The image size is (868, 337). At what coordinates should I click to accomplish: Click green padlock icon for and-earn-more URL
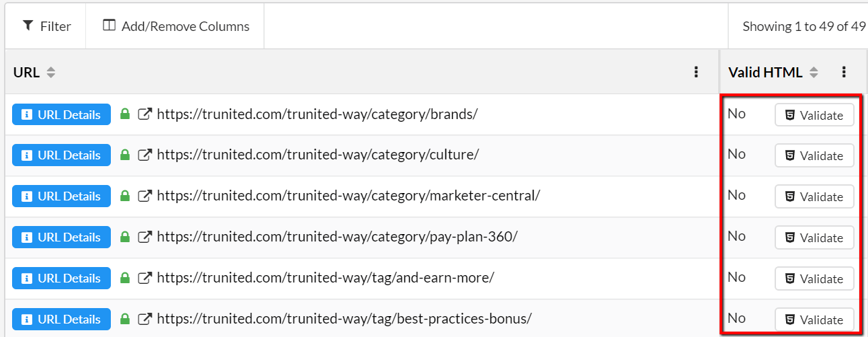click(x=124, y=278)
